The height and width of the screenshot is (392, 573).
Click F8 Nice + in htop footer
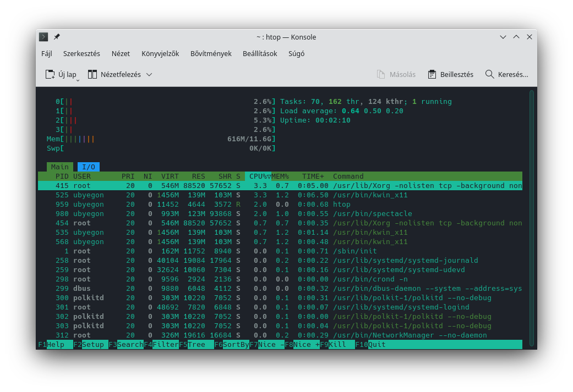(302, 345)
